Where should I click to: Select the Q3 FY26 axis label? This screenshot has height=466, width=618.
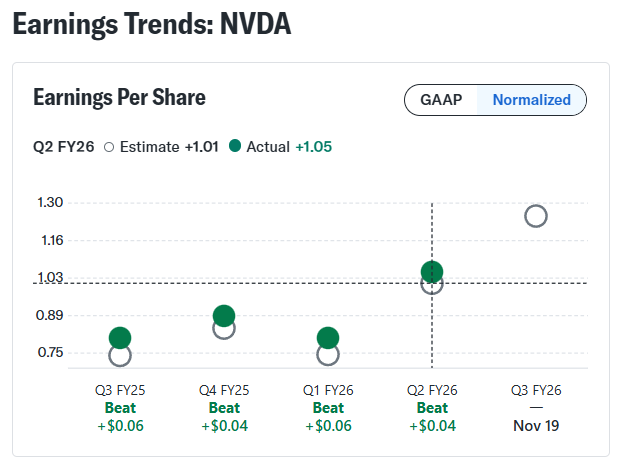tap(536, 390)
